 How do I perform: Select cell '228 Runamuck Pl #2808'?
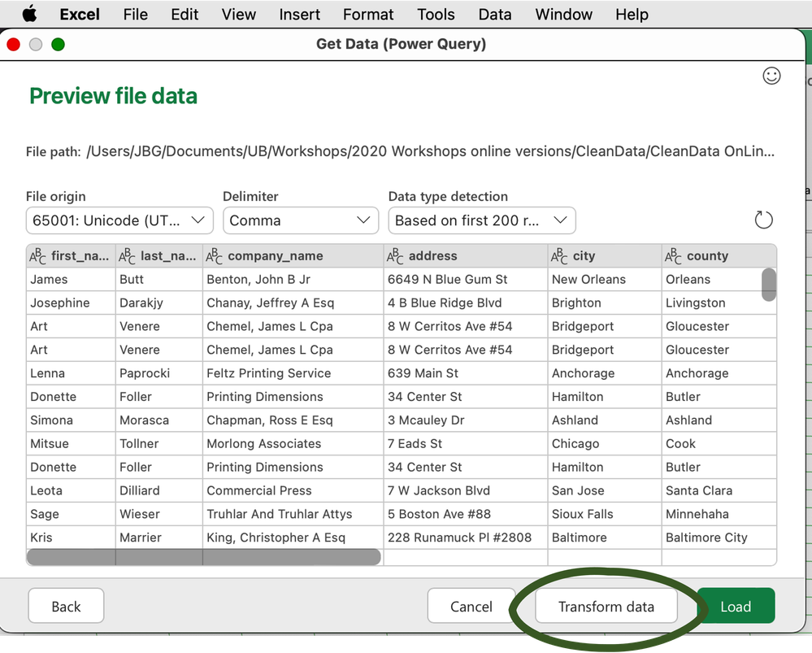pos(466,538)
